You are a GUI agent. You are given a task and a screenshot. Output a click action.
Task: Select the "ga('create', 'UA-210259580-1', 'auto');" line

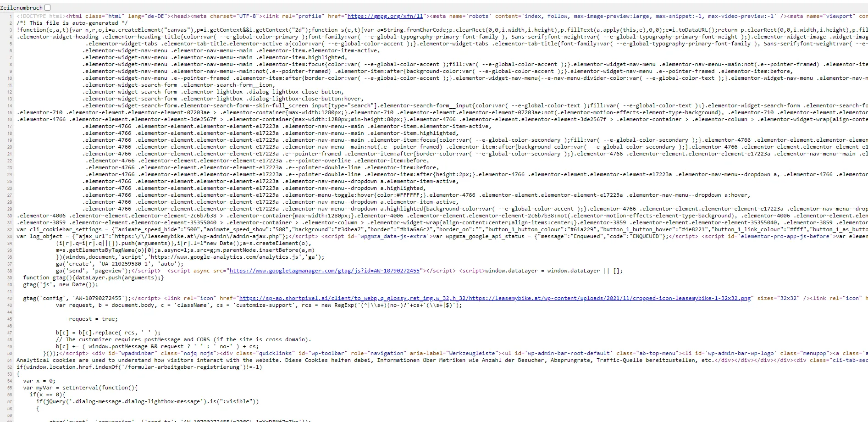tap(120, 264)
